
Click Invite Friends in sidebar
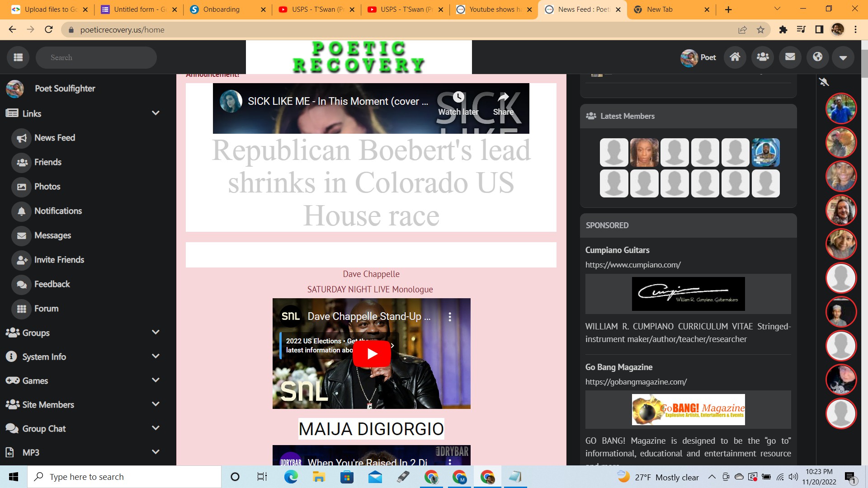pos(59,260)
